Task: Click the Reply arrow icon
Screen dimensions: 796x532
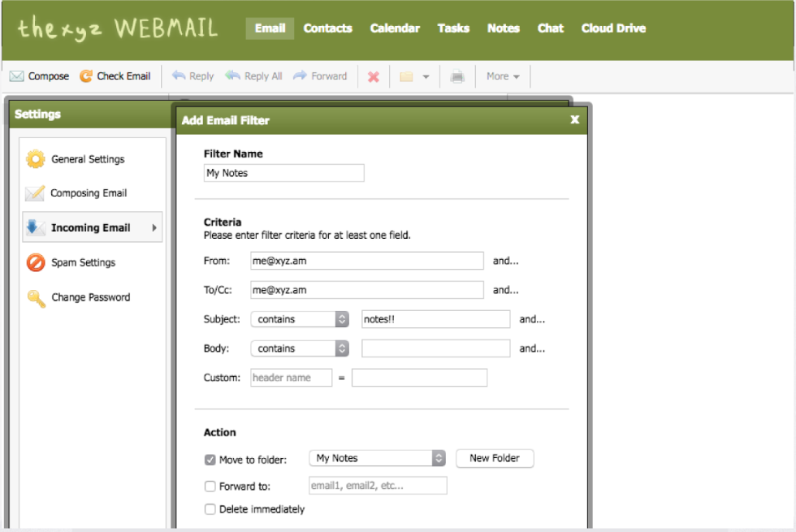Action: [179, 76]
